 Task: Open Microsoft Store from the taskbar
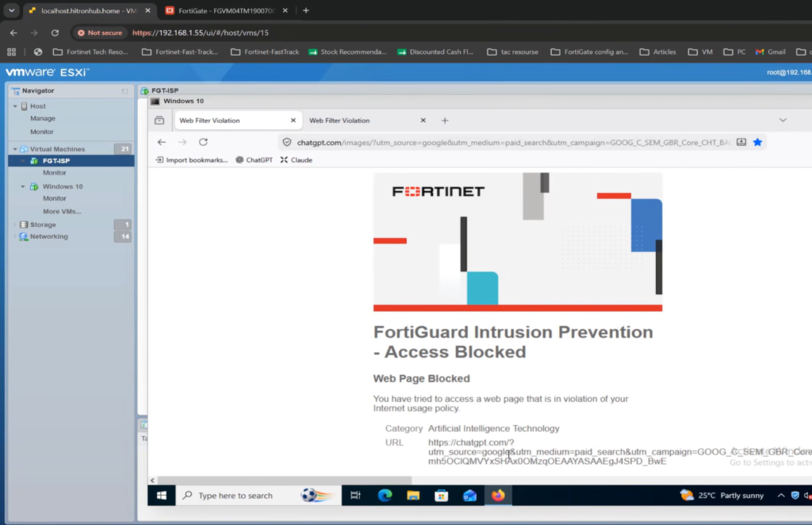(x=441, y=496)
